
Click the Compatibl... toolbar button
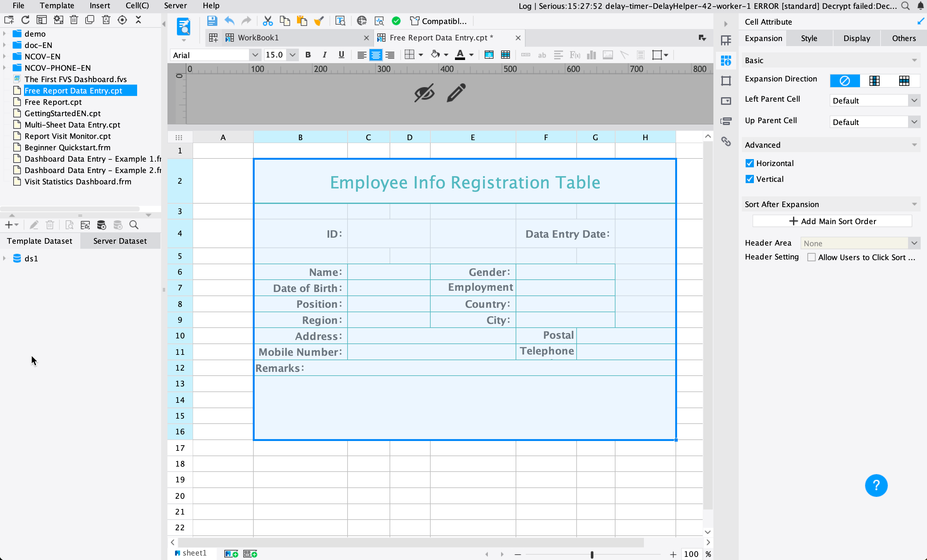pos(438,21)
